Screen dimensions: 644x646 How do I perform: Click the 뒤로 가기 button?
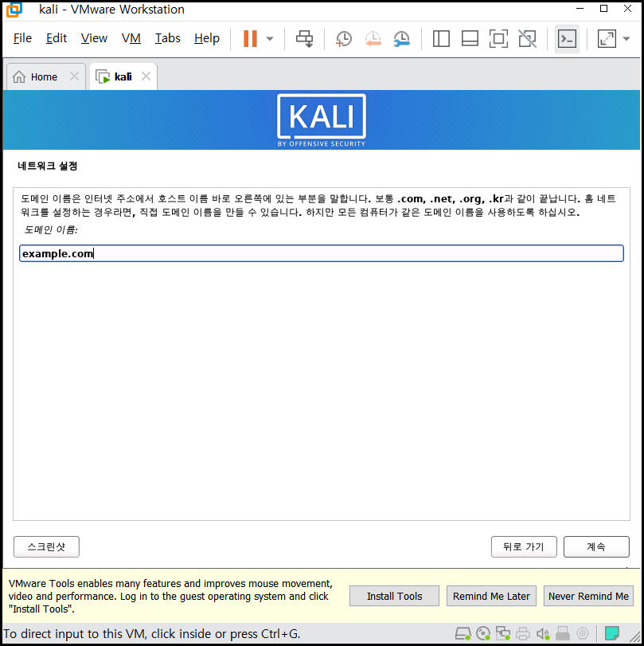(x=524, y=546)
